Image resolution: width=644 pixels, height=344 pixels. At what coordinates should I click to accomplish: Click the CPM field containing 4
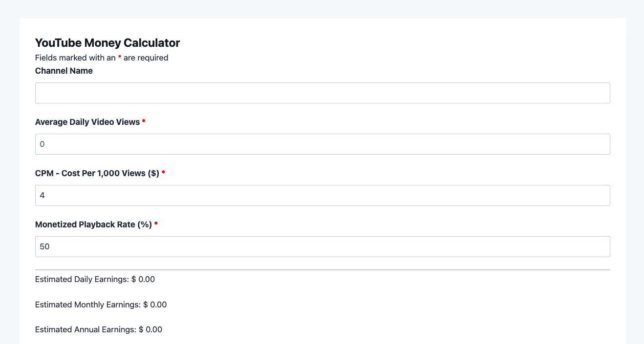(x=322, y=195)
